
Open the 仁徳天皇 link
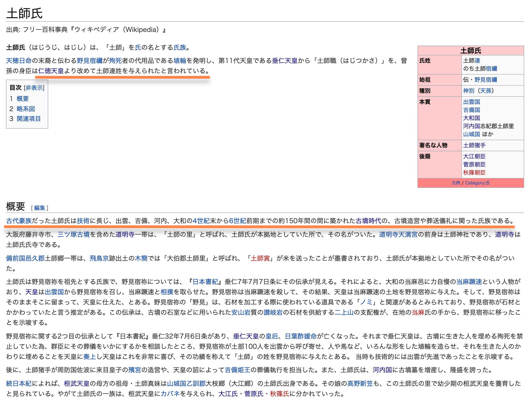[x=51, y=71]
